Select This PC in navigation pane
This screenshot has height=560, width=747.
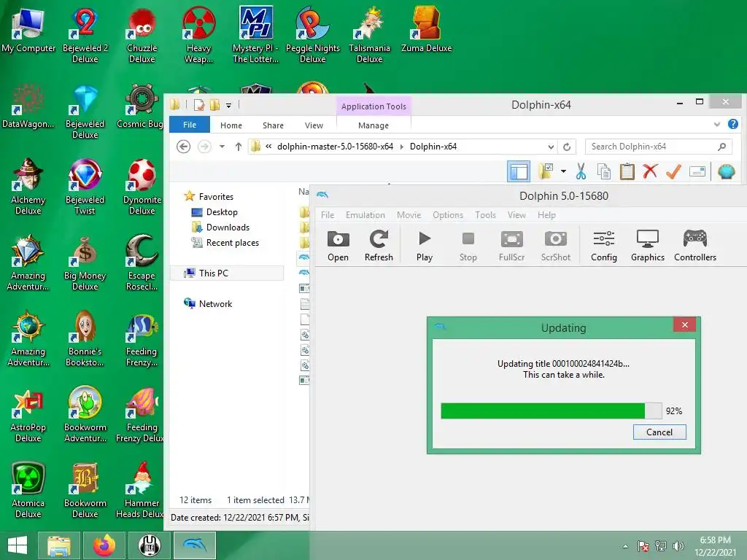227,273
